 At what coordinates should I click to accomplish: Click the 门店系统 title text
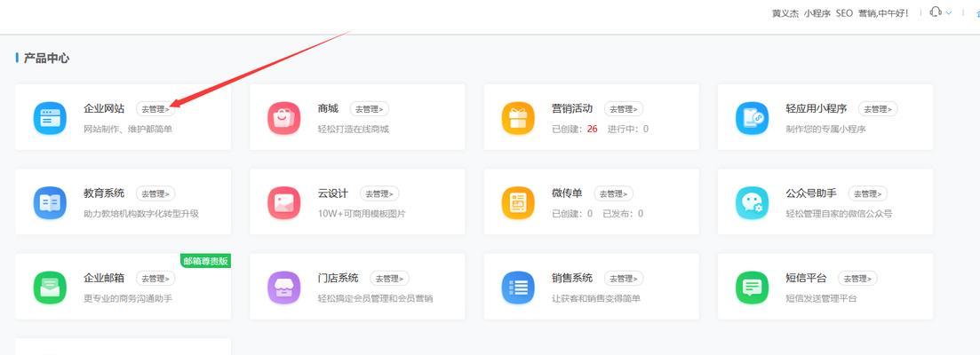pos(339,279)
